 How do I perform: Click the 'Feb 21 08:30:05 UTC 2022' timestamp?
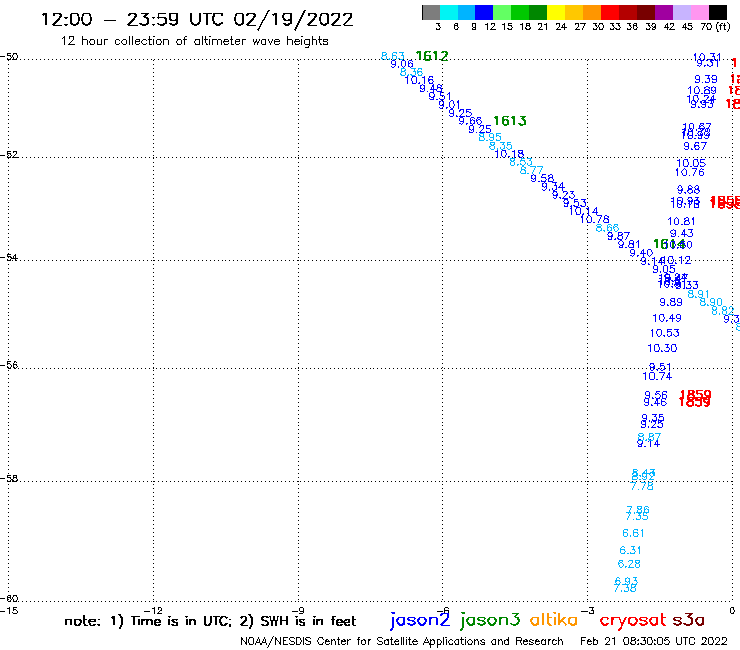[x=654, y=641]
